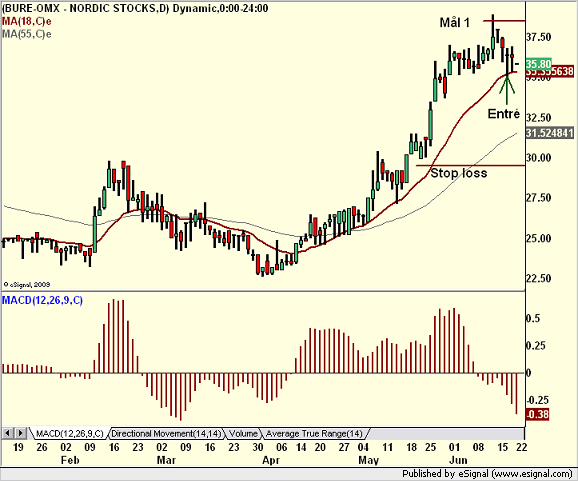This screenshot has height=481, width=578.
Task: Click the 31.524841 moving average value label
Action: 550,133
